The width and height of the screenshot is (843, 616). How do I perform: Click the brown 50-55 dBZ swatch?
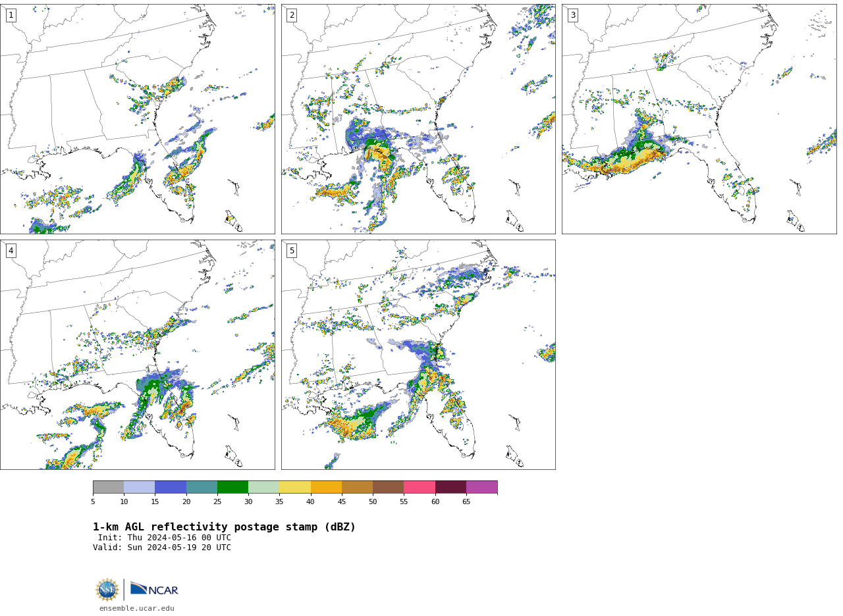click(389, 487)
